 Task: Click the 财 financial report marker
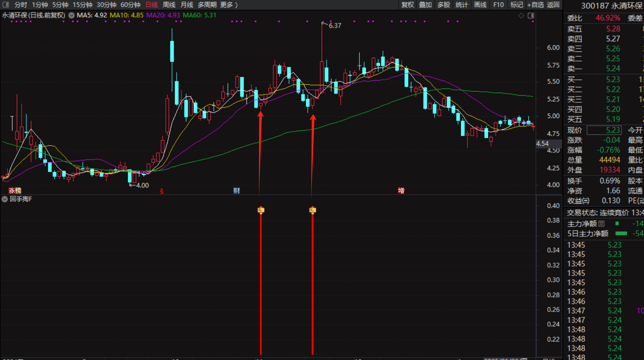(x=236, y=191)
